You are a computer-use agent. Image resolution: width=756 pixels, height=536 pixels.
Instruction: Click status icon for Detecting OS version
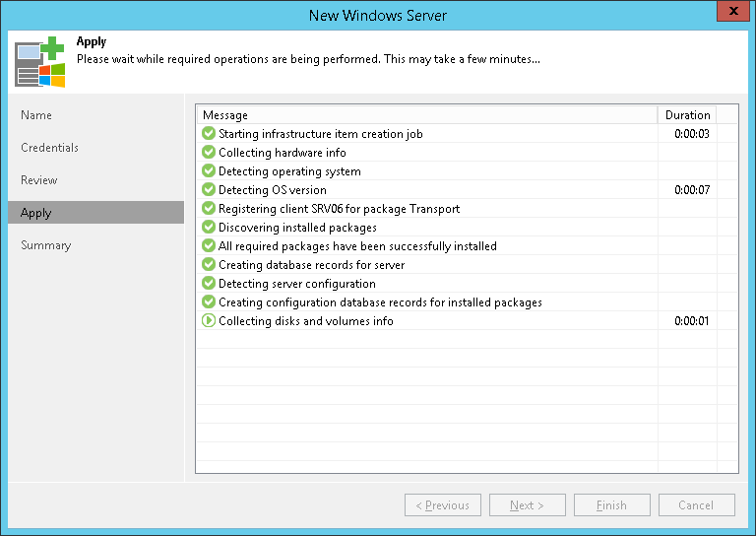[209, 190]
